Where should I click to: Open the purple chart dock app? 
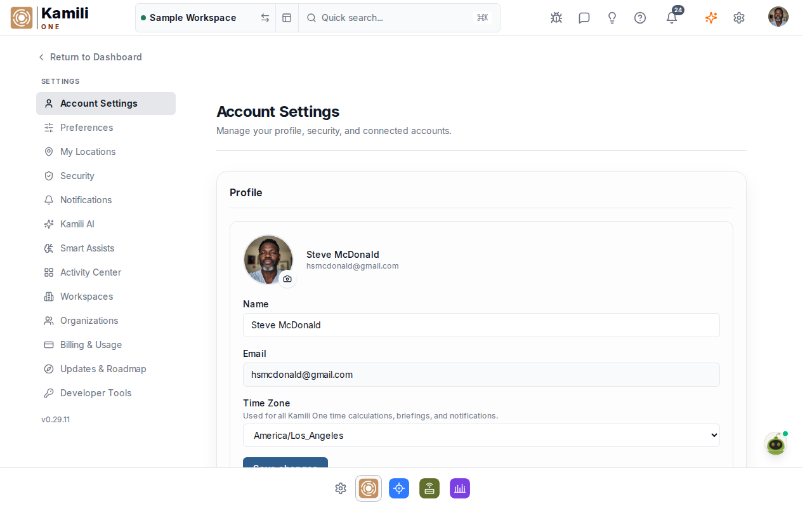point(460,488)
